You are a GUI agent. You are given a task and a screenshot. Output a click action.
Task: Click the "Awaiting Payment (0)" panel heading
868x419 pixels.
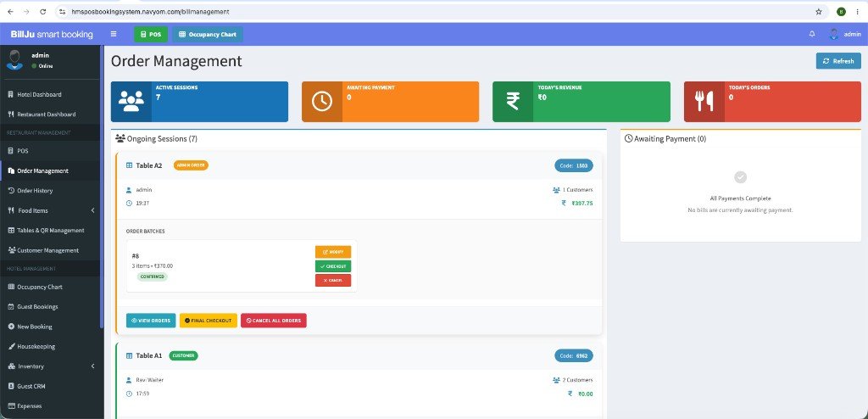[670, 139]
